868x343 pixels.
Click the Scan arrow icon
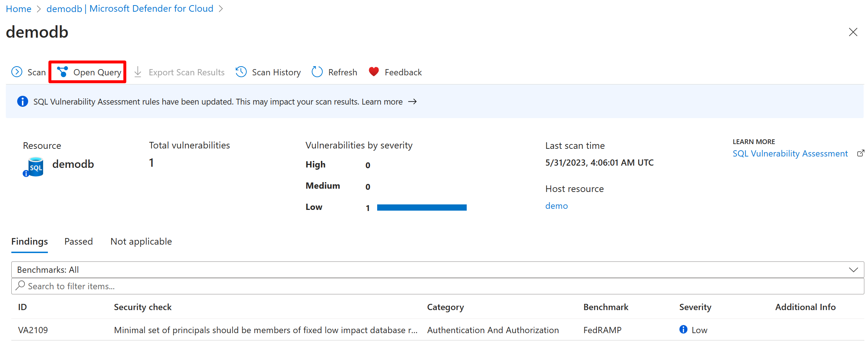pos(17,72)
